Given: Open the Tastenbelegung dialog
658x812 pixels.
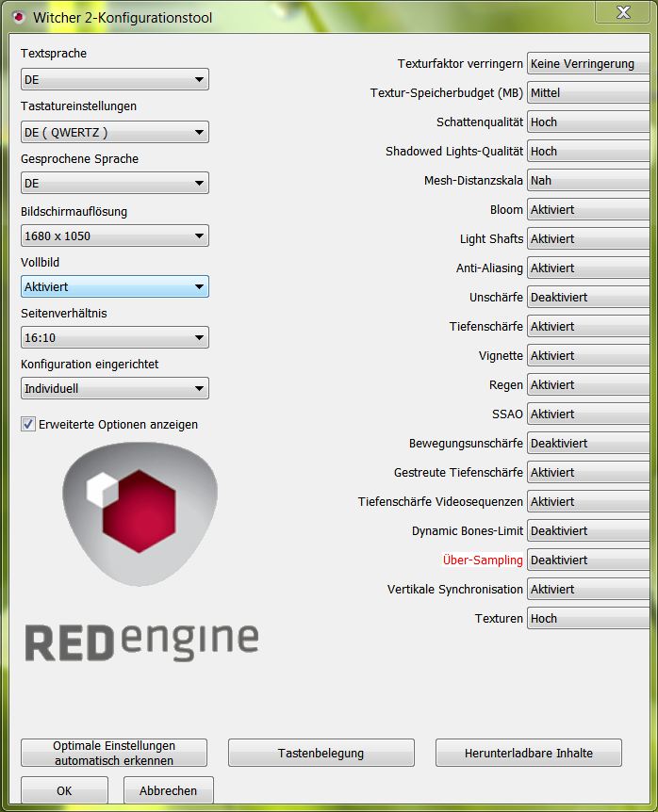Looking at the screenshot, I should [x=321, y=753].
